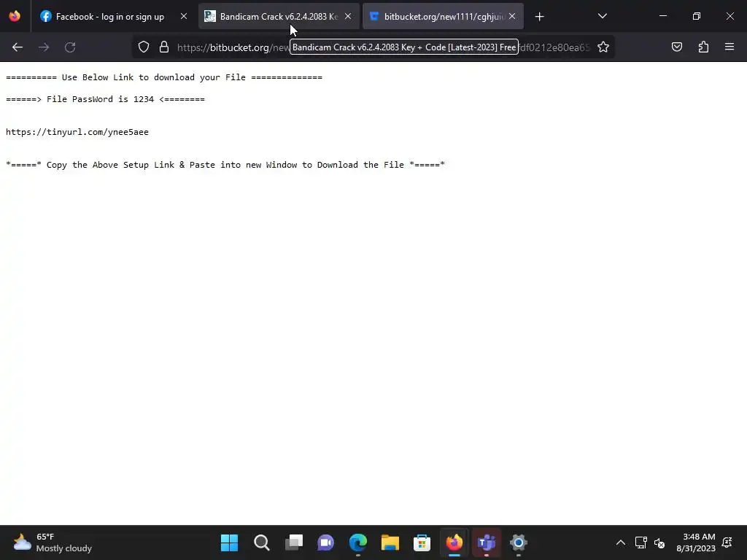
Task: Open Microsoft Store from taskbar
Action: tap(422, 542)
